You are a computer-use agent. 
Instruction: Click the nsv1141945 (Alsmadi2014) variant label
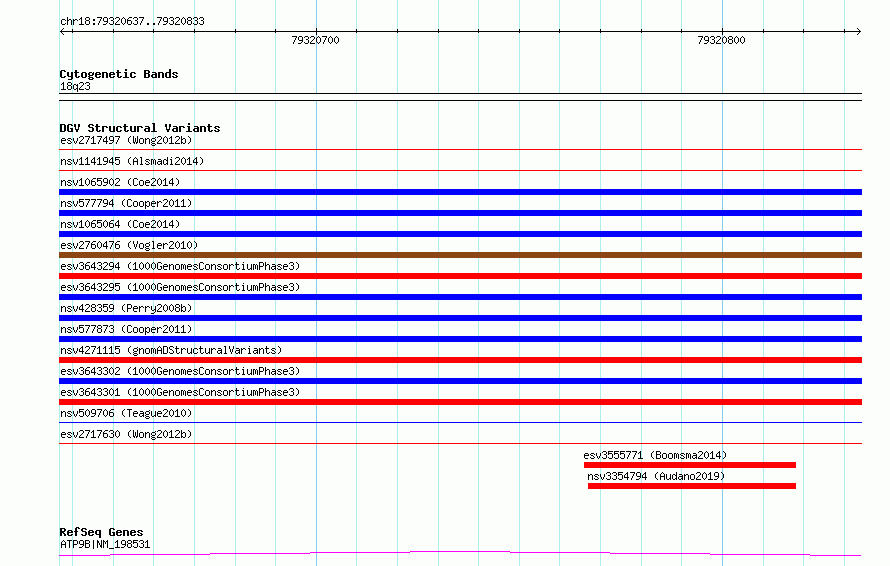pyautogui.click(x=132, y=161)
